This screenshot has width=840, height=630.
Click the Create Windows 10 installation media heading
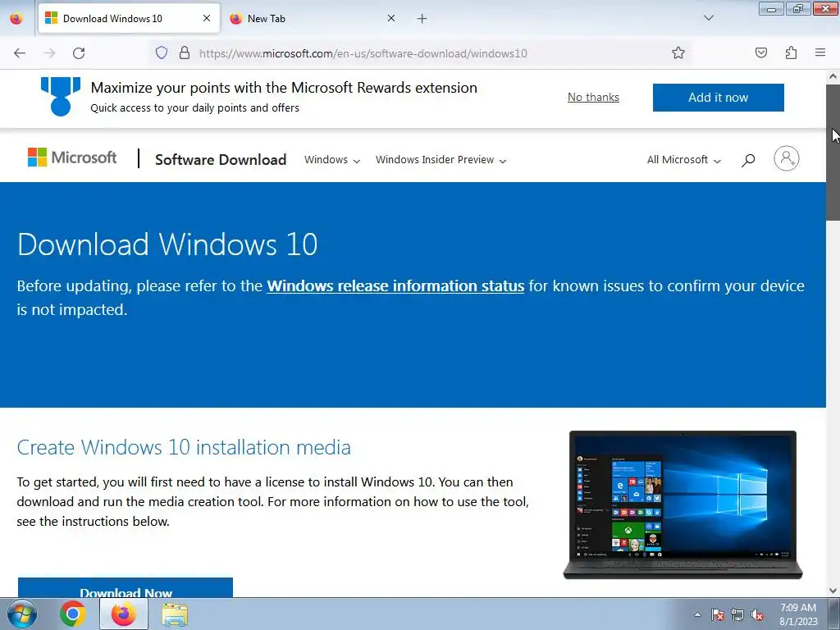click(x=184, y=447)
